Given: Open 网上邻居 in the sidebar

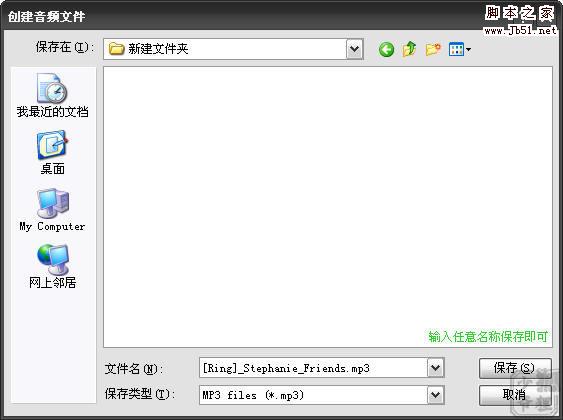Looking at the screenshot, I should pos(52,267).
